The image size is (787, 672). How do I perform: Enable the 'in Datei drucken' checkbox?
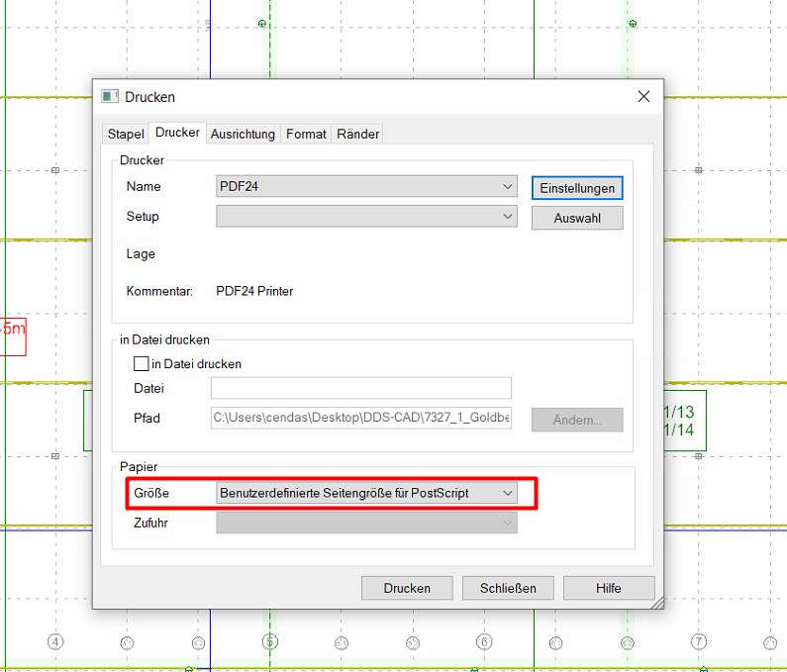[x=141, y=364]
